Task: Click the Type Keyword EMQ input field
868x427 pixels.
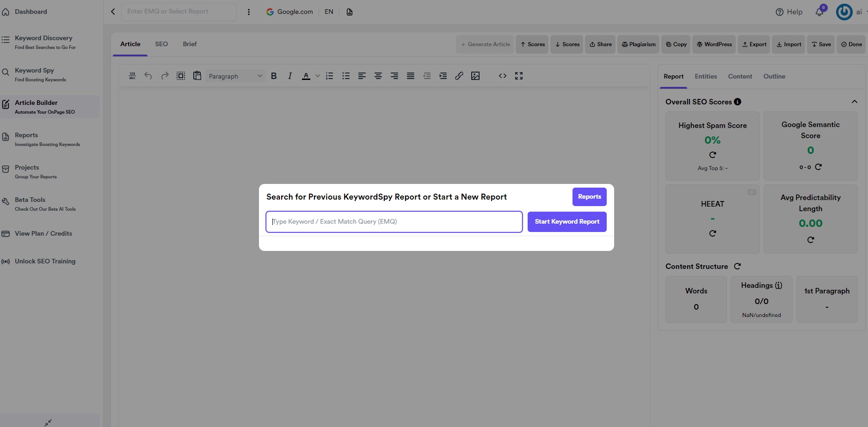Action: (x=394, y=222)
